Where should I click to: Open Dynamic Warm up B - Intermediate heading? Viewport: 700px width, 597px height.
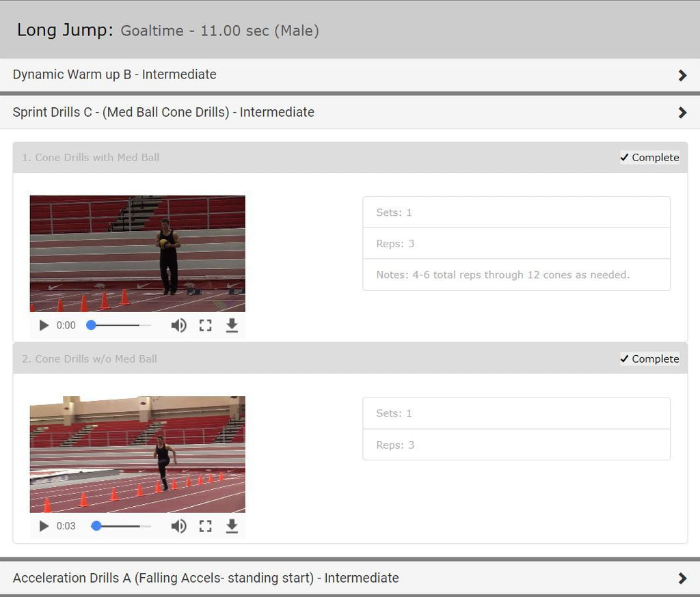[115, 74]
